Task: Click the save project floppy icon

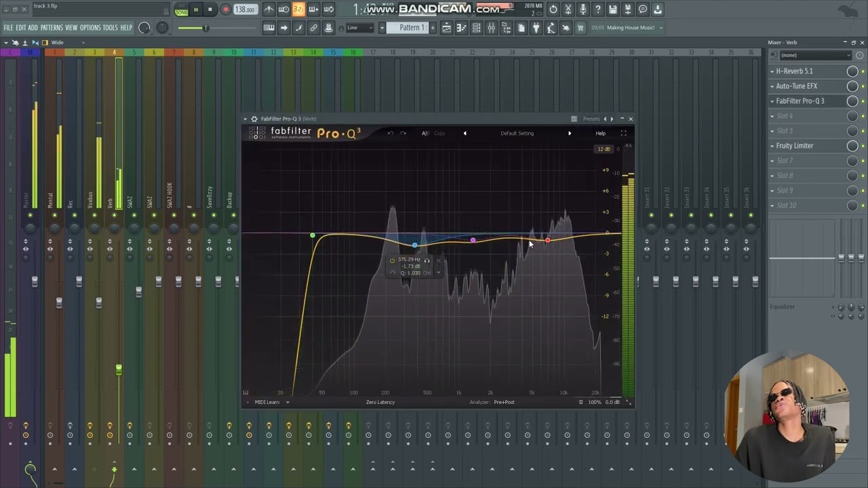Action: pyautogui.click(x=613, y=9)
